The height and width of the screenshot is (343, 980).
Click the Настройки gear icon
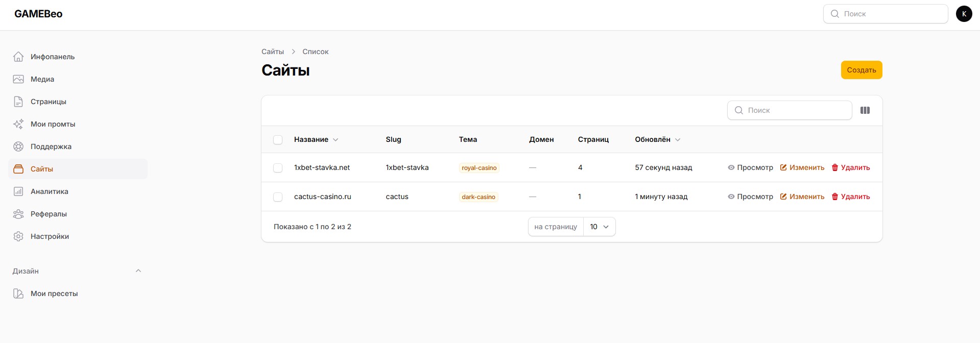pyautogui.click(x=18, y=236)
